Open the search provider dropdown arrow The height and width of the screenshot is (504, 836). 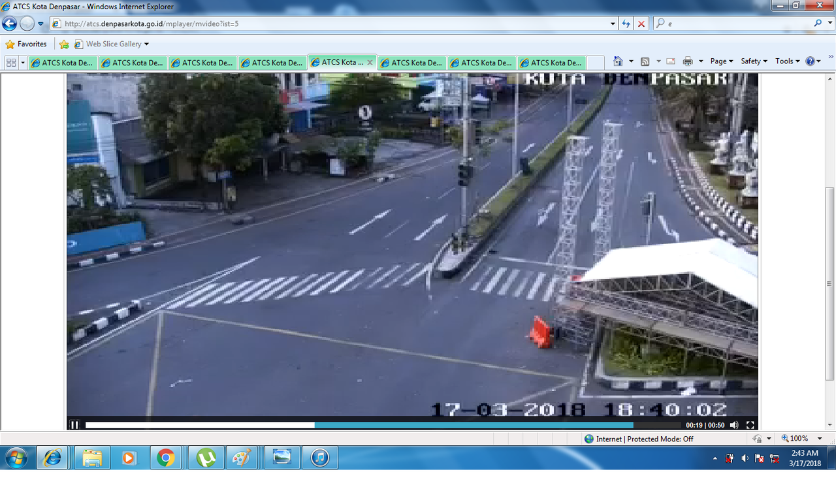tap(829, 24)
